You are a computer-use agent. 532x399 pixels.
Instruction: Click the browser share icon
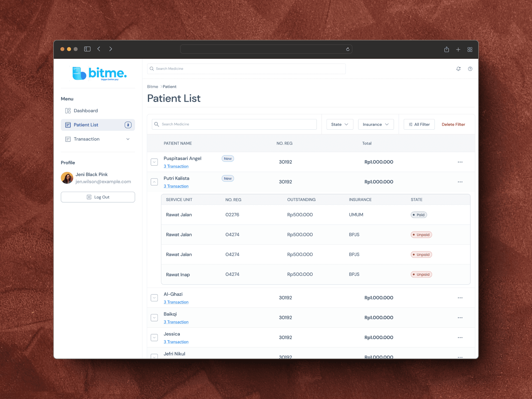pos(446,49)
